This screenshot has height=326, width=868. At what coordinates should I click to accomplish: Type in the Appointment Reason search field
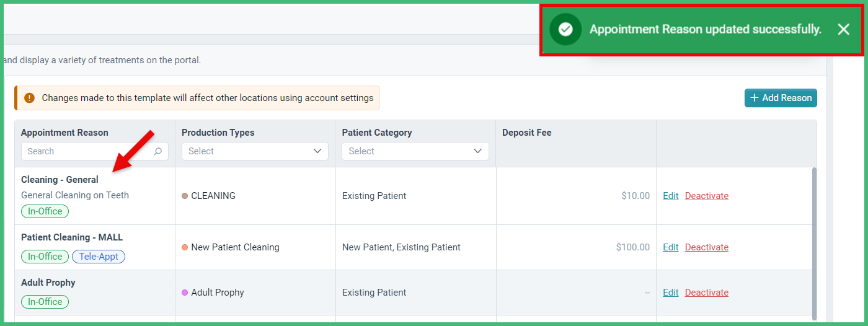[x=87, y=151]
